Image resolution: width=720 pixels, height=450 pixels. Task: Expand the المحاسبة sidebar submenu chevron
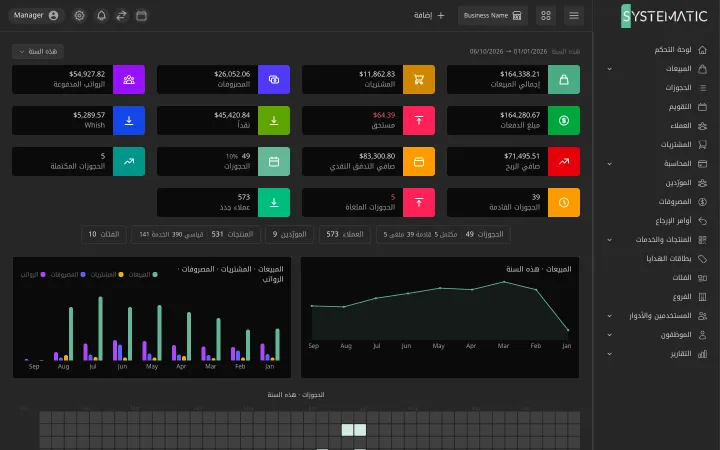coord(609,164)
